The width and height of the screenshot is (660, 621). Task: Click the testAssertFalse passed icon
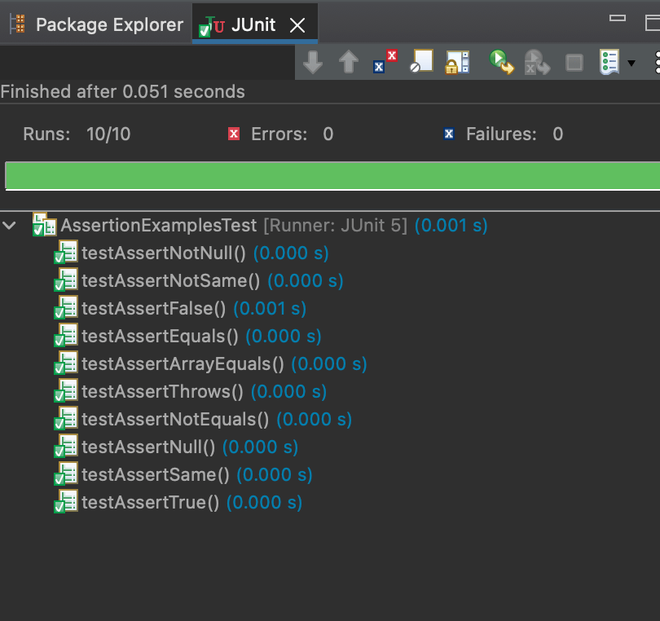(66, 308)
